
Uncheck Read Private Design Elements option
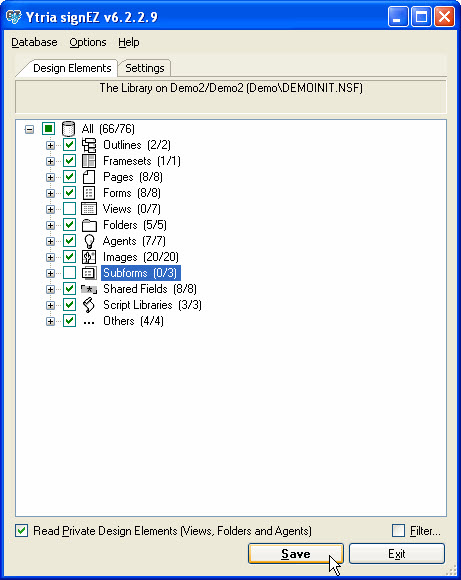(x=21, y=531)
